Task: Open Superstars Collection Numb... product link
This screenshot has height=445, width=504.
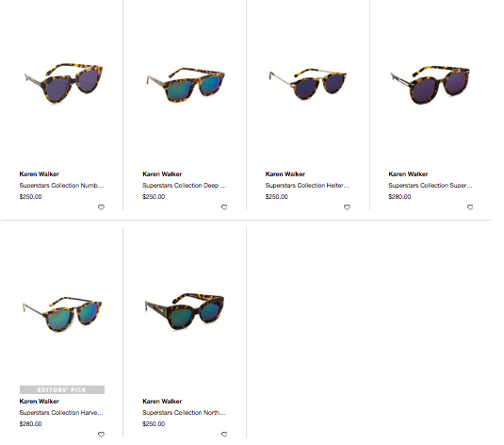Action: (61, 186)
